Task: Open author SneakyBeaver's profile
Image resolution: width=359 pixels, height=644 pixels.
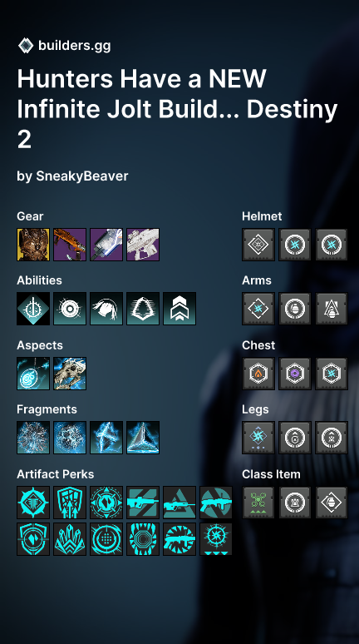Action: pyautogui.click(x=82, y=176)
